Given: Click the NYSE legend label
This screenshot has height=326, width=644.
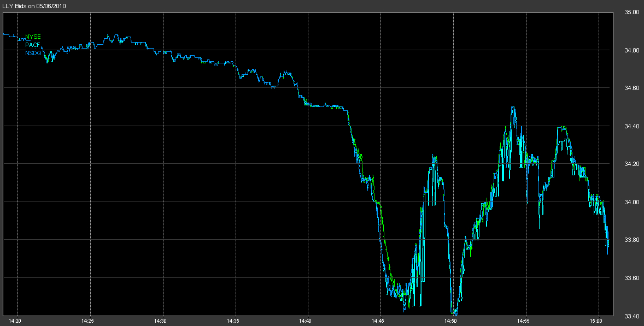Looking at the screenshot, I should (x=33, y=37).
